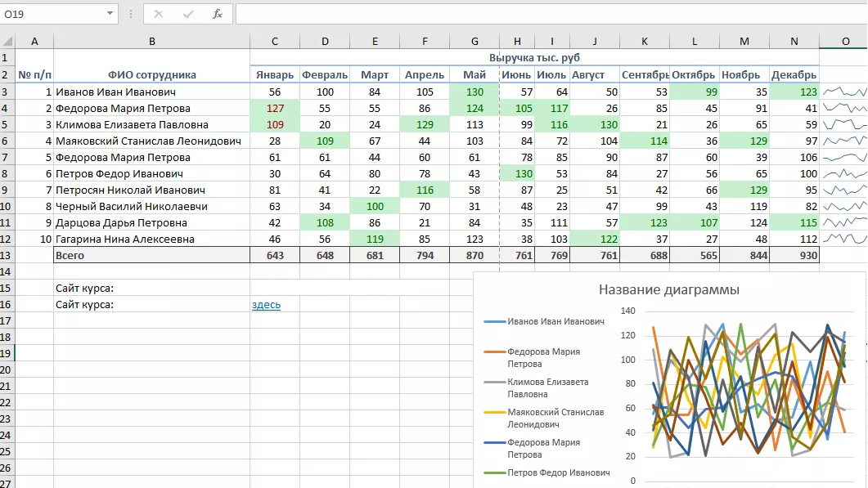Select legend entry 'Климова Елизавета Павловна'
Viewport: 868px width, 488px height.
536,387
